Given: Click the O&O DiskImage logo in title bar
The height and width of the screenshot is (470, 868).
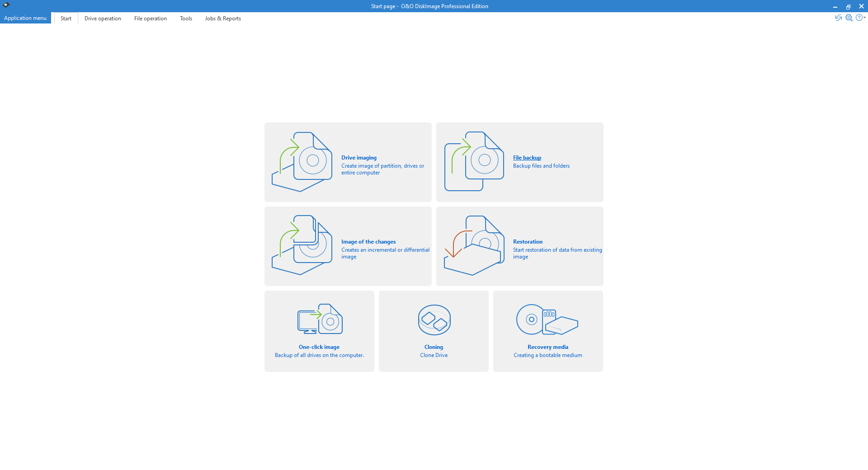Looking at the screenshot, I should point(6,5).
